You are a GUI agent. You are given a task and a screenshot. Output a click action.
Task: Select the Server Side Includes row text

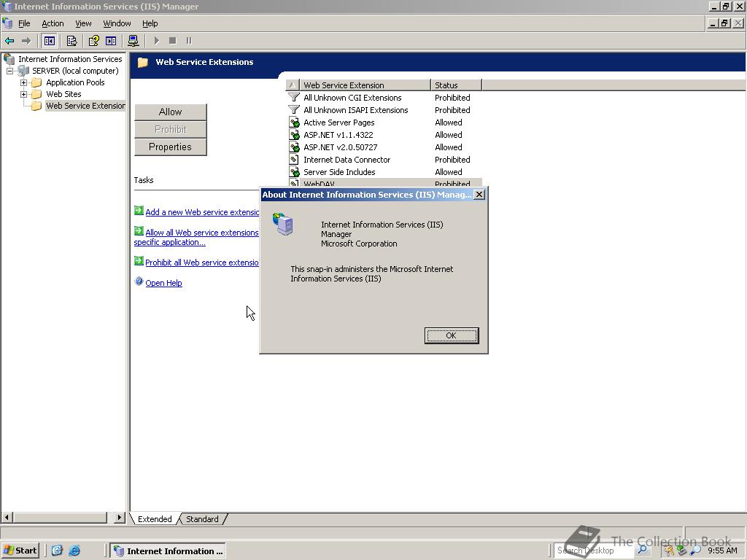tap(339, 172)
